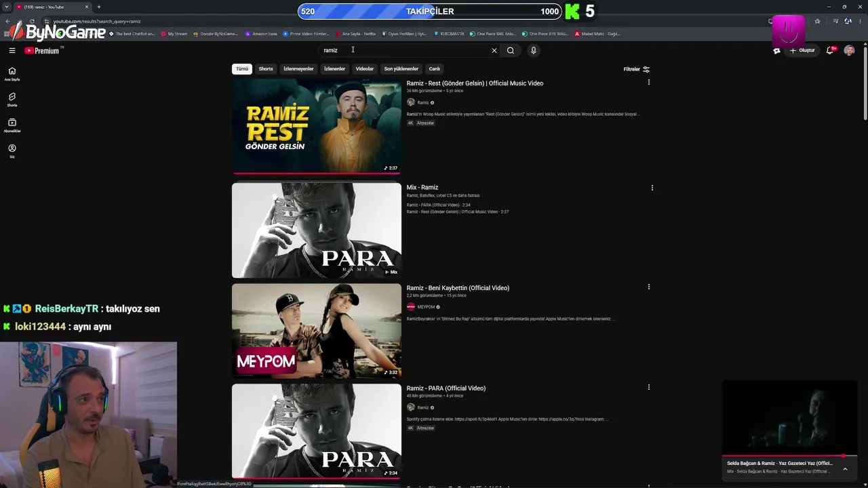This screenshot has height=488, width=868.
Task: Open 'PARA (Official Video) · 2:34' mix entry
Action: click(x=438, y=205)
